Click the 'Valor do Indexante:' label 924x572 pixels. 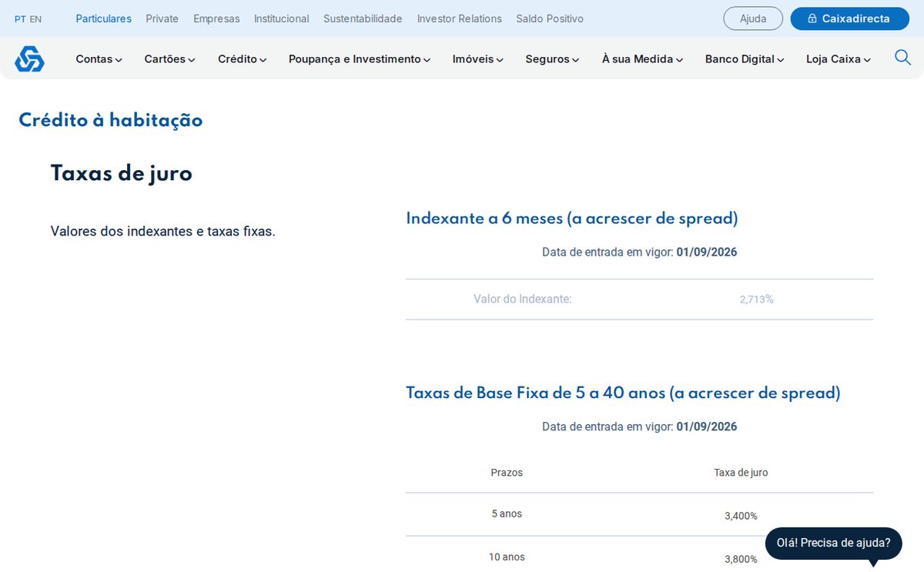(x=523, y=299)
